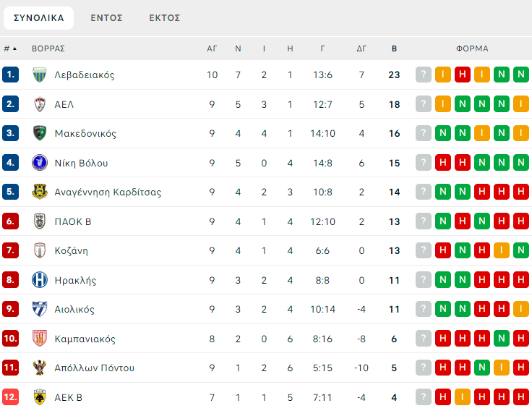Click the ΑΕΛ team crest icon
Viewport: 532px width, 411px height.
coord(40,104)
